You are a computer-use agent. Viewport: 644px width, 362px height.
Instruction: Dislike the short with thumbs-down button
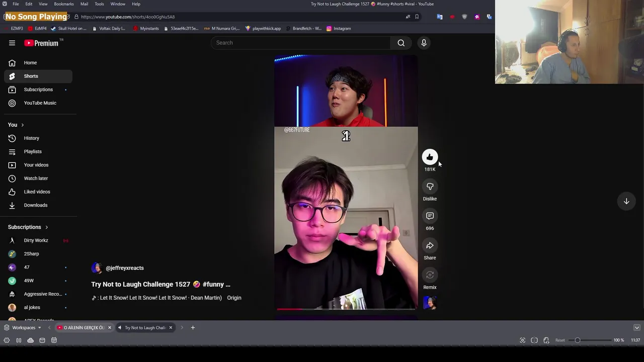tap(430, 187)
